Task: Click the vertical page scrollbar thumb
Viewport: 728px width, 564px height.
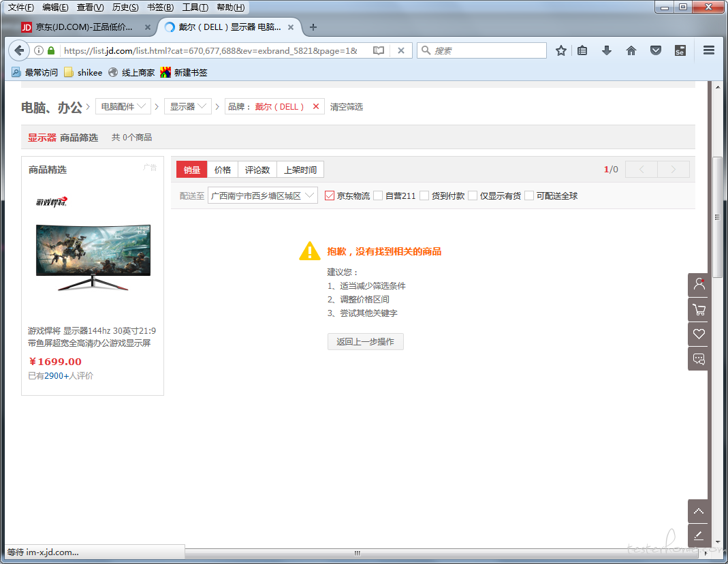Action: click(718, 217)
